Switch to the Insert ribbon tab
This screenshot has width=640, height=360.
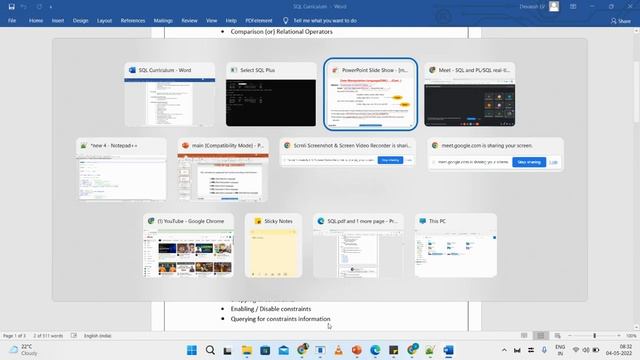[x=58, y=20]
